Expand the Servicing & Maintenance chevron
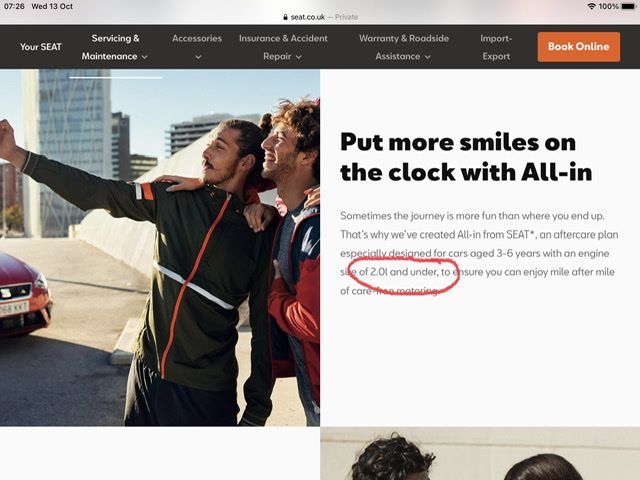The width and height of the screenshot is (640, 480). [x=144, y=57]
